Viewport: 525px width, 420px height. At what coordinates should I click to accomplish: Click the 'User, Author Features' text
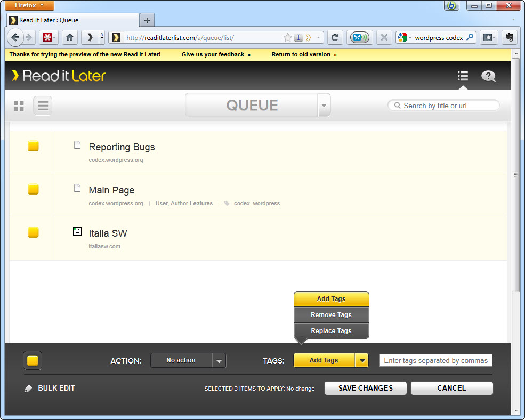click(x=184, y=203)
